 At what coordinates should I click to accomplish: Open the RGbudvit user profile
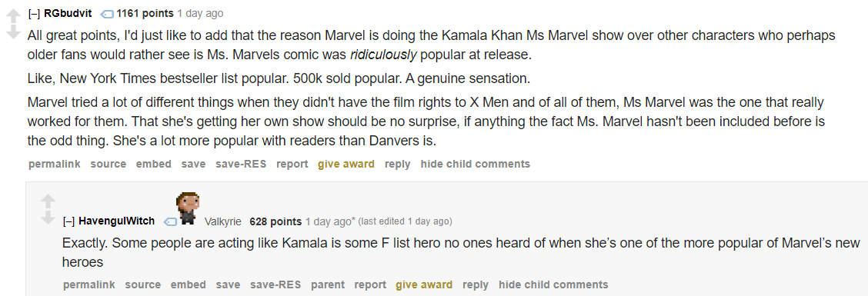pyautogui.click(x=68, y=13)
